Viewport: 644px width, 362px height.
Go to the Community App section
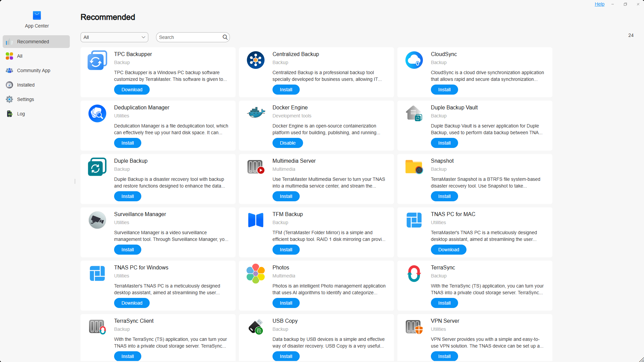[36, 70]
